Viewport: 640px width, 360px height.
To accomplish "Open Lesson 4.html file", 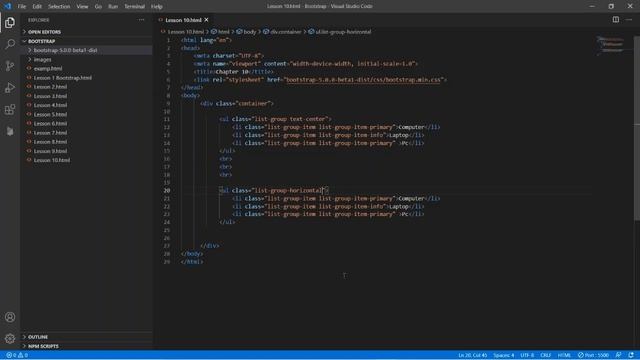I will pos(87,105).
